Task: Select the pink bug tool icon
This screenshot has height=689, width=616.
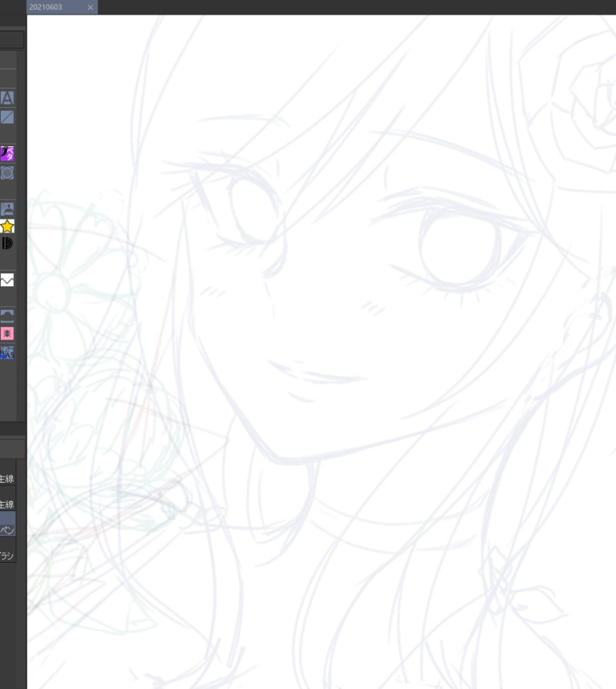Action: [x=7, y=333]
